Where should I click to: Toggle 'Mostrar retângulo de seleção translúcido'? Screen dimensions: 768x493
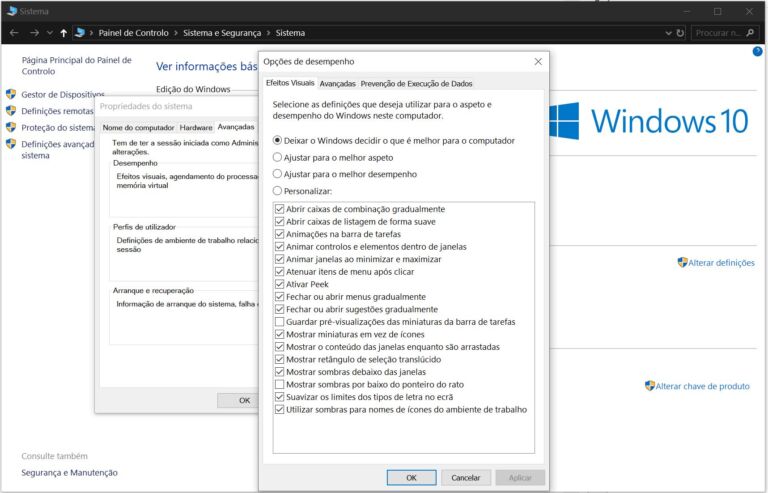coord(279,359)
